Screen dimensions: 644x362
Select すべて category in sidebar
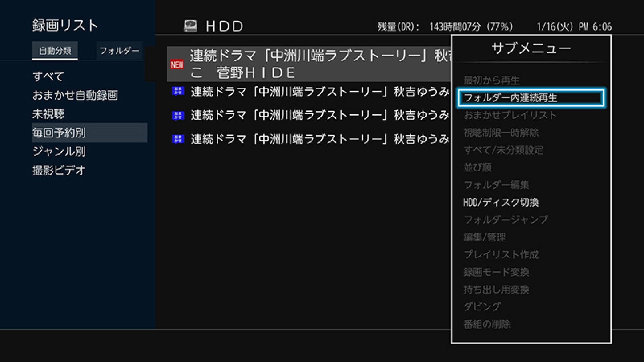click(x=48, y=76)
